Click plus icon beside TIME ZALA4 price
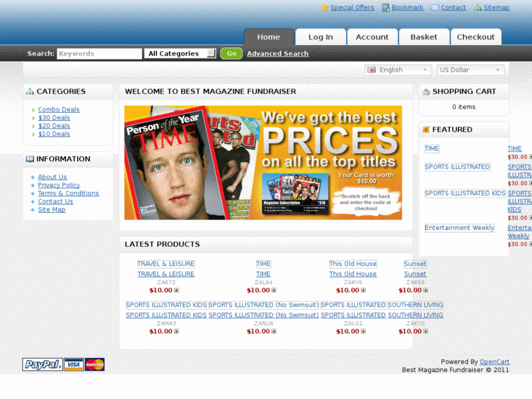 pyautogui.click(x=274, y=291)
